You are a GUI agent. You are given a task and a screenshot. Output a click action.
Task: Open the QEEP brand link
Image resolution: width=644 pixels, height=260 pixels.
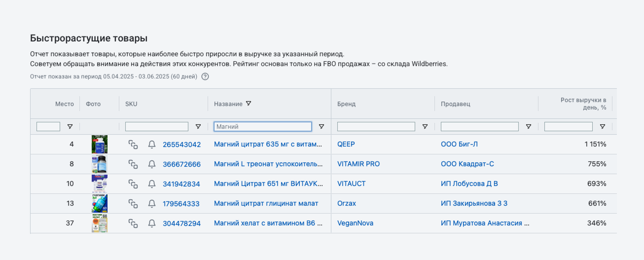(346, 144)
